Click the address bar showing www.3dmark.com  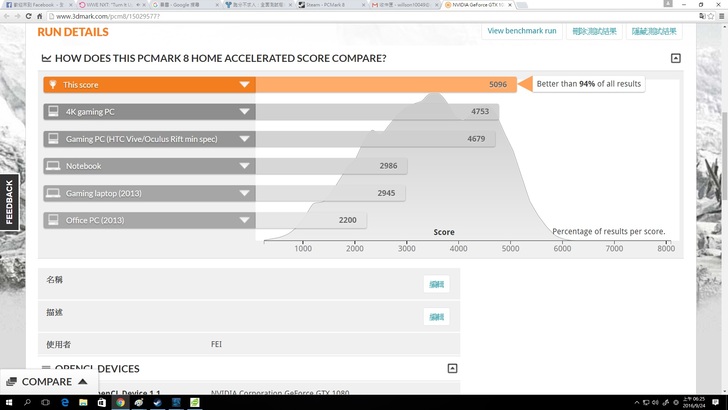[x=371, y=16]
